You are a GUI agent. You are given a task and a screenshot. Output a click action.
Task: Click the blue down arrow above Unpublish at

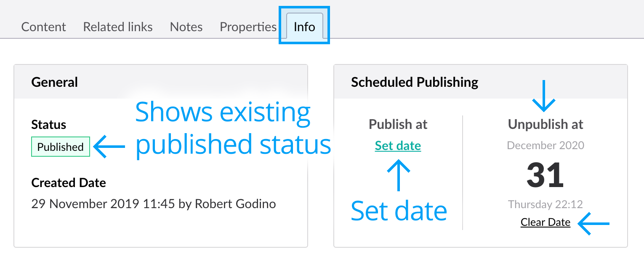point(544,96)
